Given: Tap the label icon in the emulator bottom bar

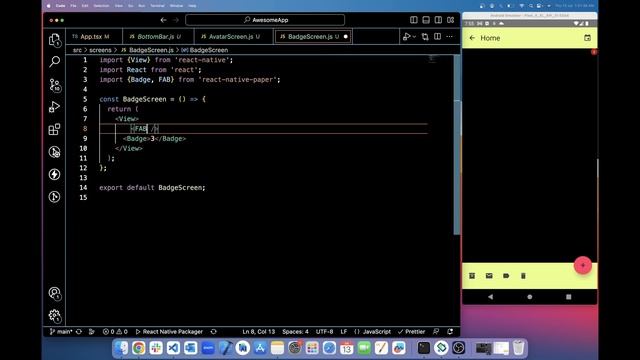Looking at the screenshot, I should [x=506, y=276].
